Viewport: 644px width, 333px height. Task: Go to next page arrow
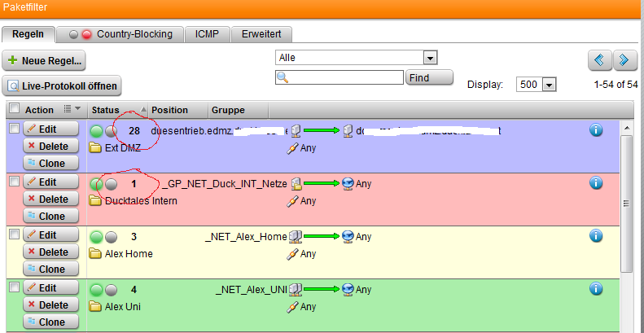[x=624, y=59]
